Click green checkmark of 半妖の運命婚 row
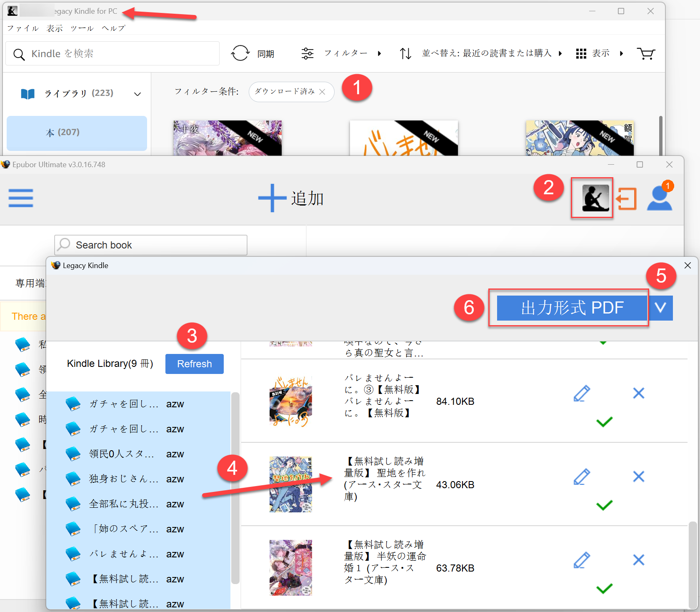The height and width of the screenshot is (612, 700). point(604,588)
